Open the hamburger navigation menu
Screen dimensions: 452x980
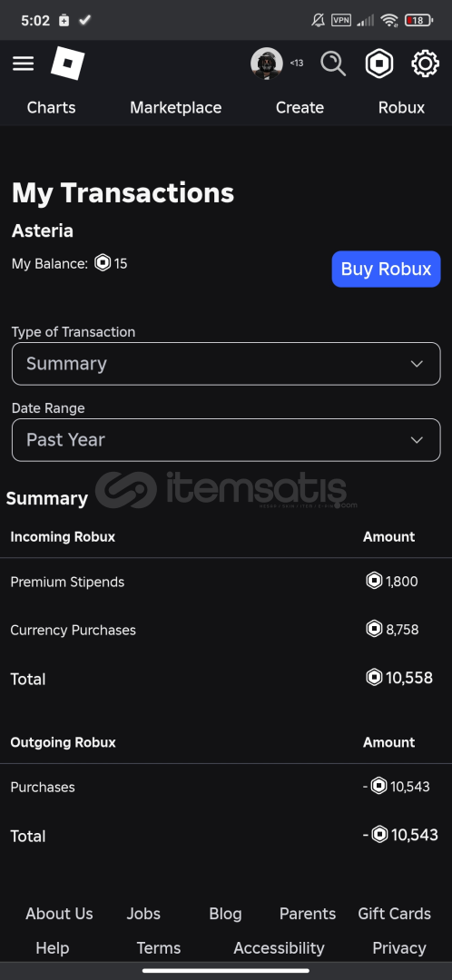[23, 64]
